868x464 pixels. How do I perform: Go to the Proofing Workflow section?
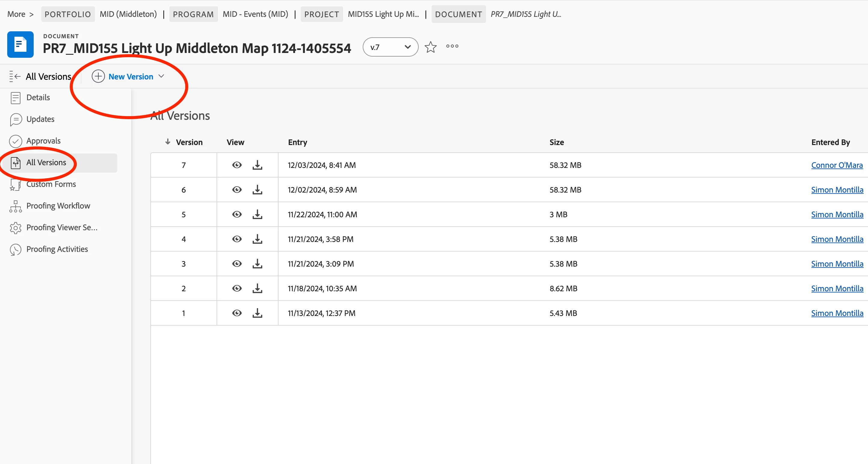point(58,206)
